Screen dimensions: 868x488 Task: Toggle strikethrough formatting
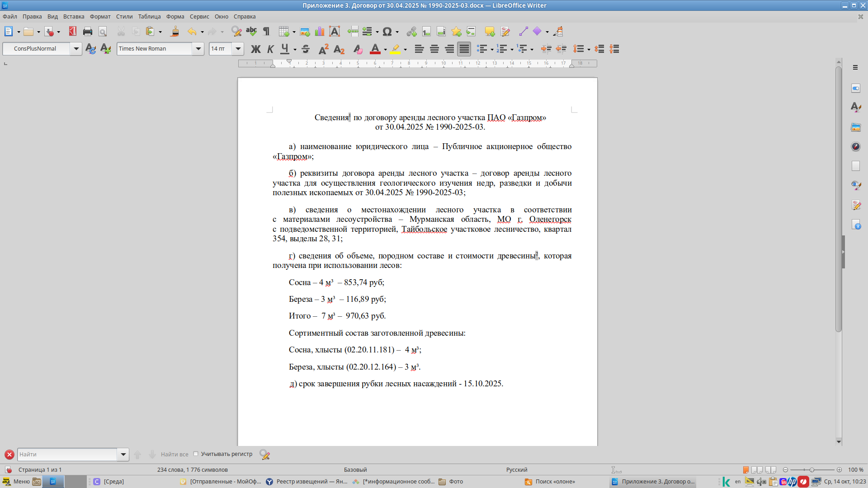306,49
